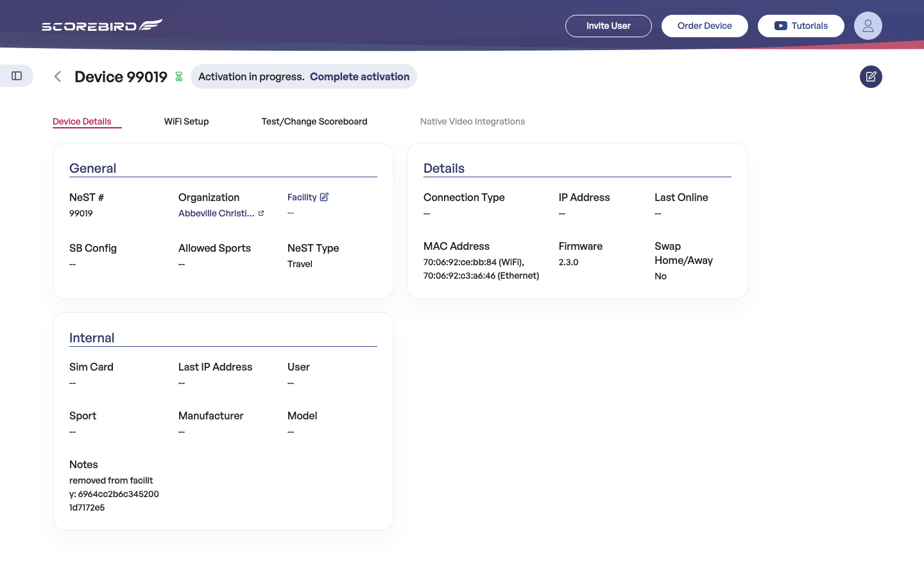Open the Abbeville Christi... organization link

click(x=216, y=213)
